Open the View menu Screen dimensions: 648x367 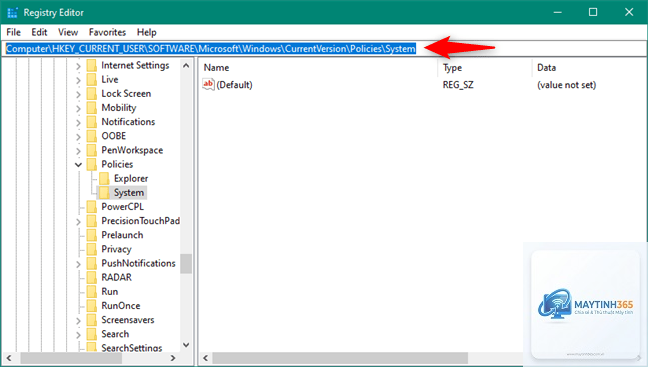68,32
